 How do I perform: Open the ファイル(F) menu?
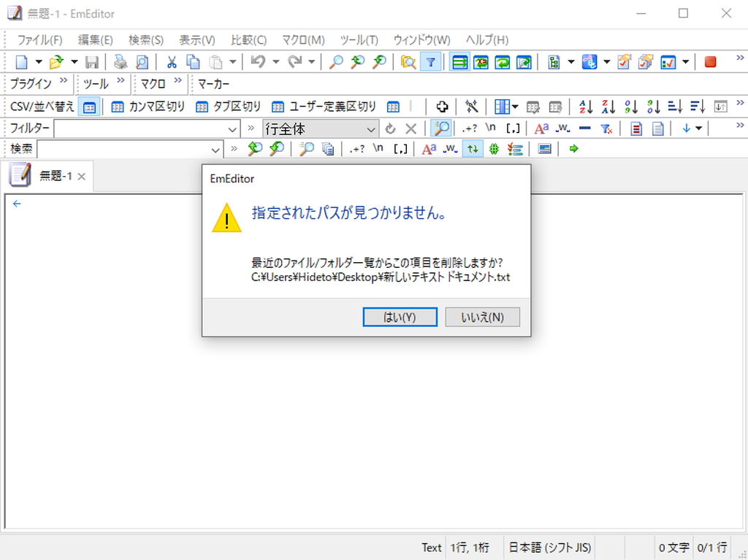point(39,40)
